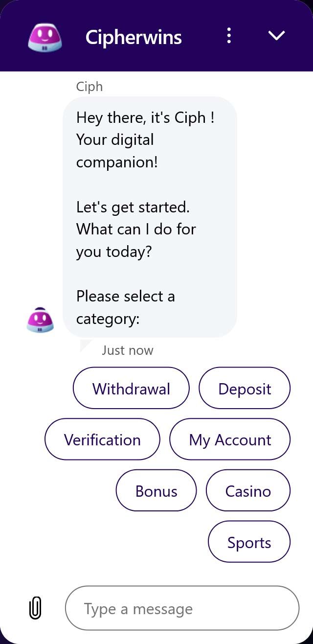Click the "Please select a category" prompt
The image size is (313, 644).
(x=125, y=307)
